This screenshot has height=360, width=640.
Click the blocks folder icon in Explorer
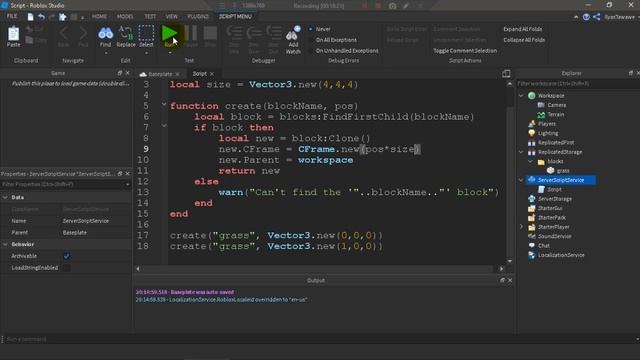pyautogui.click(x=541, y=162)
